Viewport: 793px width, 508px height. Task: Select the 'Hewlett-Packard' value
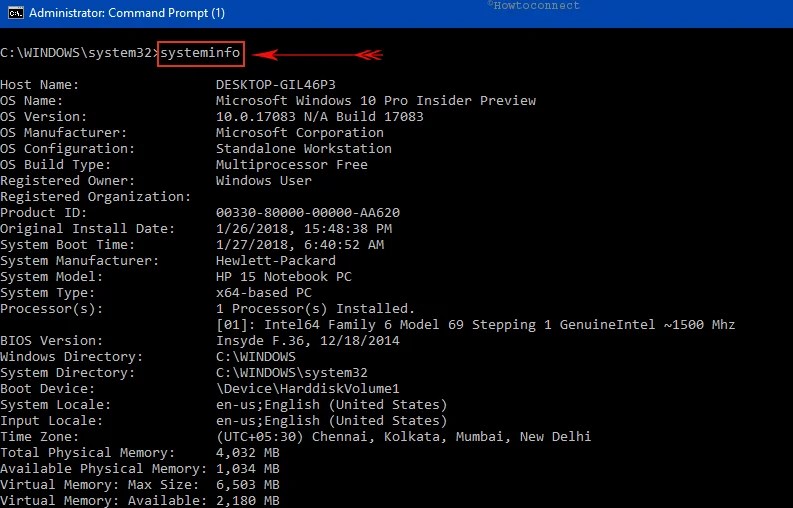tap(276, 261)
